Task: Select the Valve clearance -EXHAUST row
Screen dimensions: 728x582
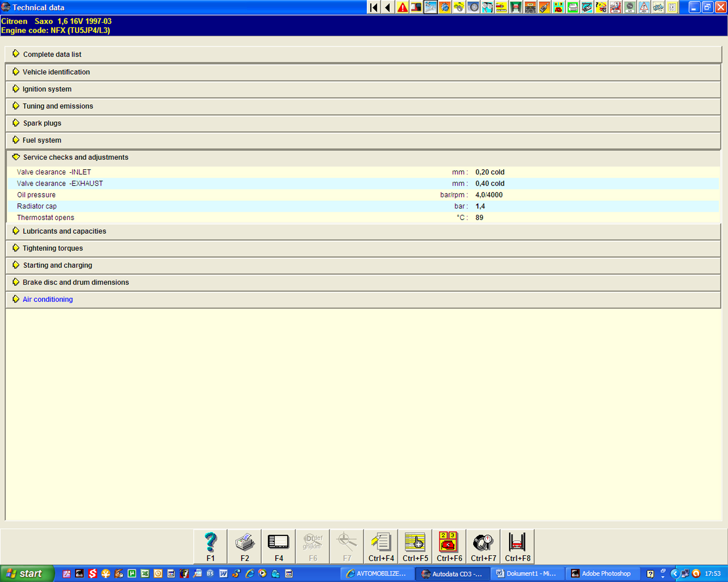Action: tap(364, 183)
